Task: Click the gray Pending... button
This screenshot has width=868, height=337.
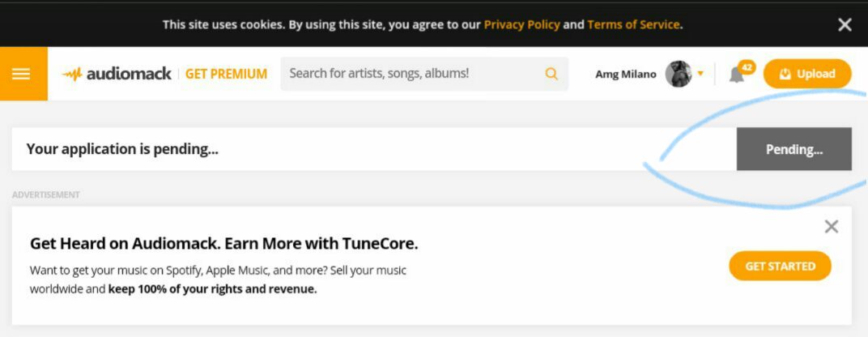Action: coord(794,149)
